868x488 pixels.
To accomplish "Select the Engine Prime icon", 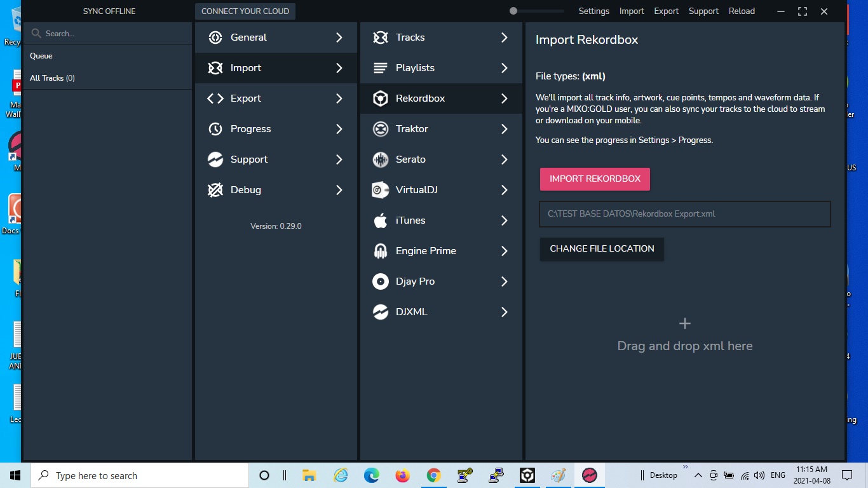I will click(380, 251).
